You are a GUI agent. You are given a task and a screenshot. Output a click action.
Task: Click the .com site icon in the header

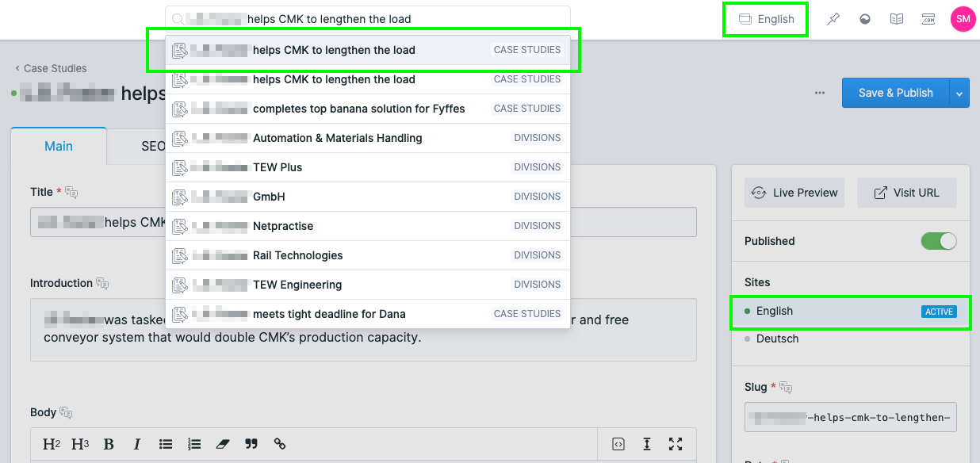928,18
